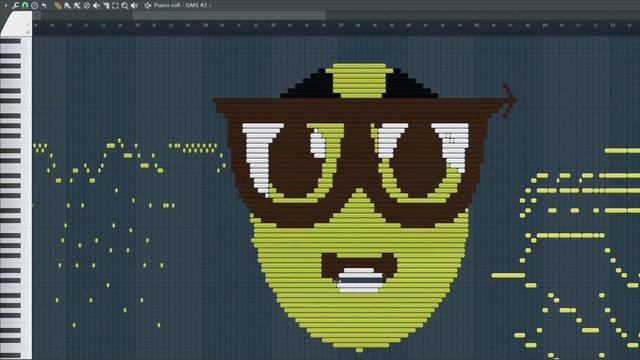Select the Mute tool speaker icon
640x360 pixels.
pos(96,6)
